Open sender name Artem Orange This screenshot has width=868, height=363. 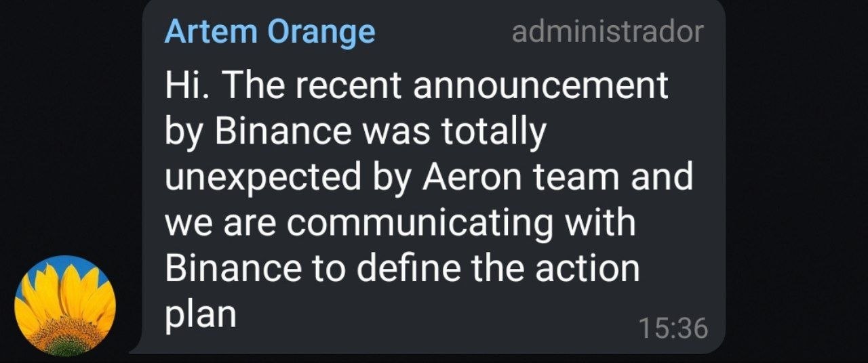(x=269, y=32)
